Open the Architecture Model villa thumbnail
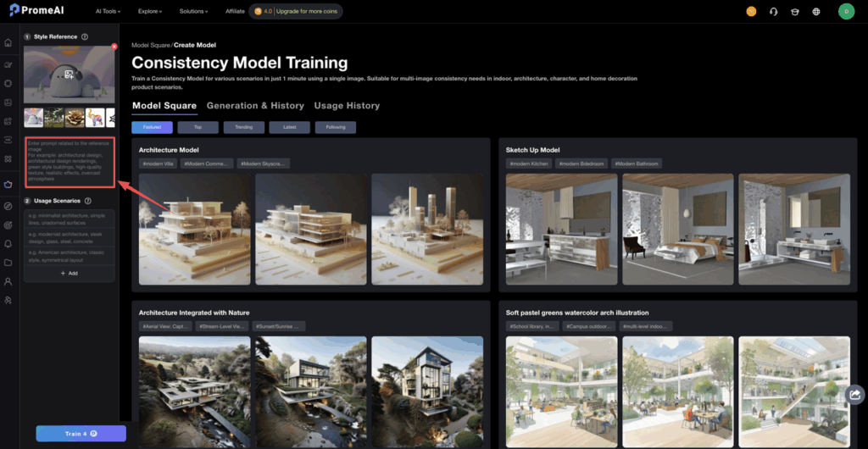The width and height of the screenshot is (868, 449). (x=194, y=230)
